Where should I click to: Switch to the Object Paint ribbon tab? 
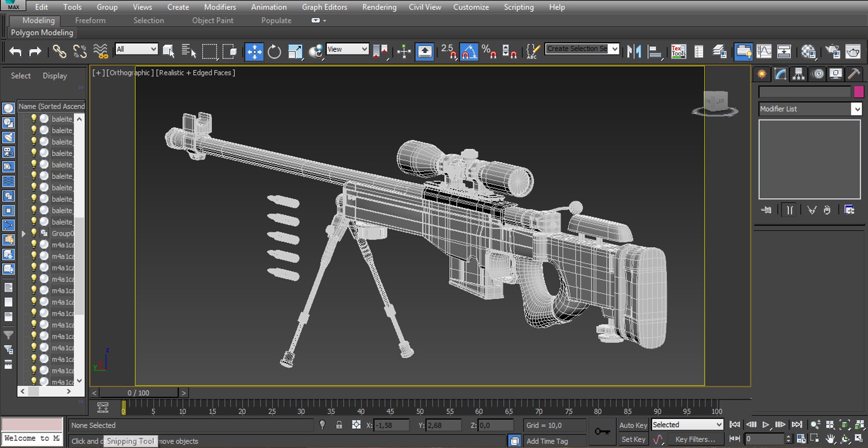pyautogui.click(x=212, y=20)
